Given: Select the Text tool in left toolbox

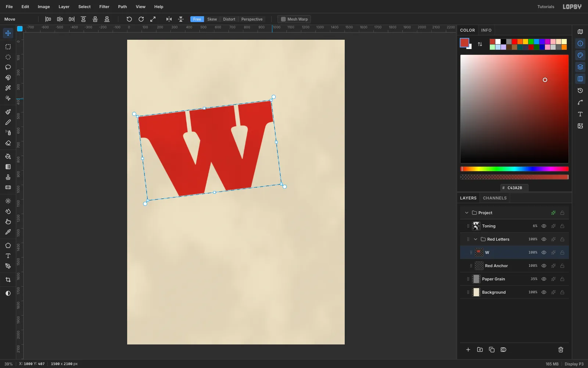Looking at the screenshot, I should coord(8,256).
